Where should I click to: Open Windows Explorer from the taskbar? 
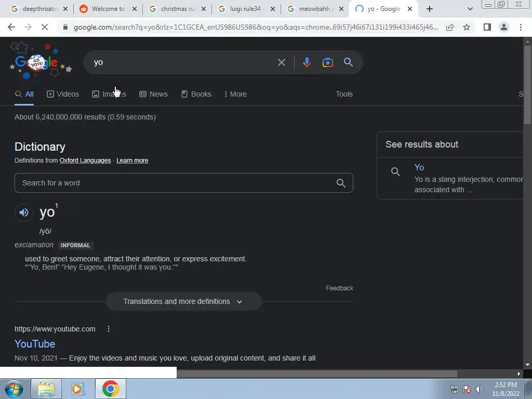click(46, 389)
